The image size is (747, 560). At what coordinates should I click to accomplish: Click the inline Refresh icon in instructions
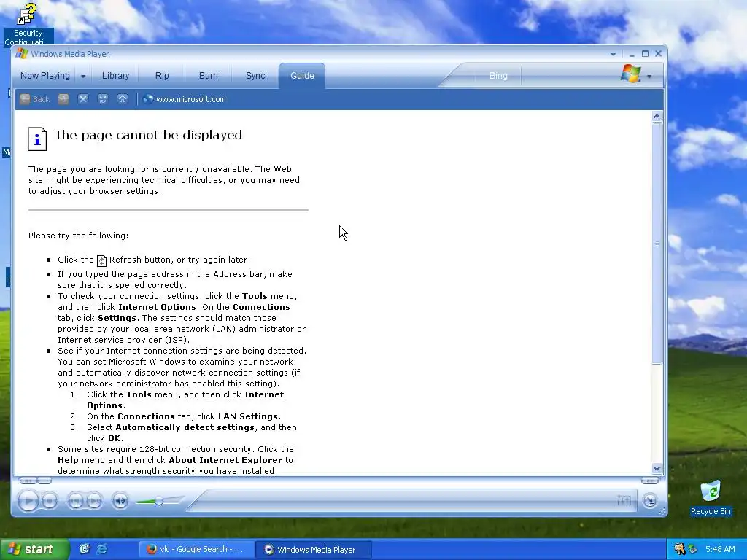coord(101,260)
